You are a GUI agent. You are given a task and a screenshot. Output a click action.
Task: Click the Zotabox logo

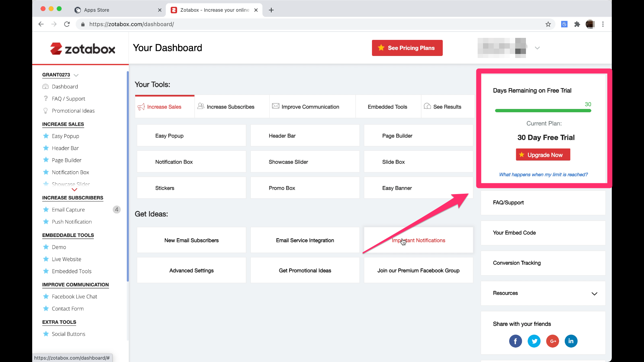[83, 49]
